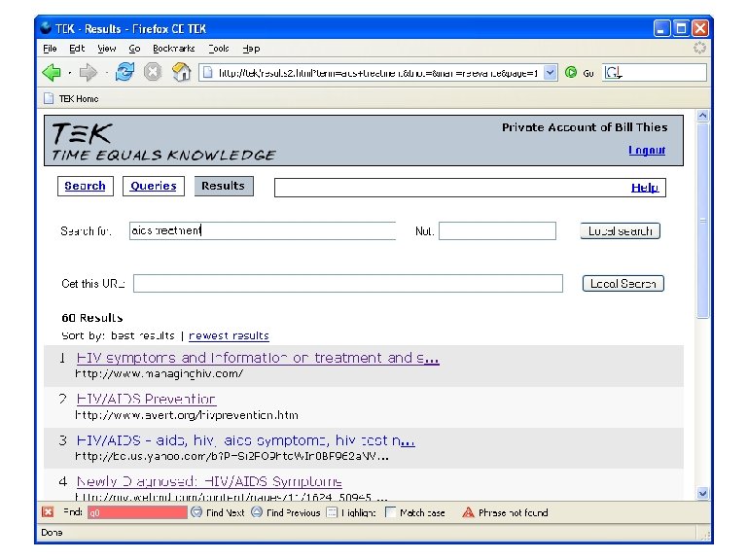Click the http://www.managinghiv.com/ URL text
The image size is (747, 560).
pyautogui.click(x=160, y=373)
